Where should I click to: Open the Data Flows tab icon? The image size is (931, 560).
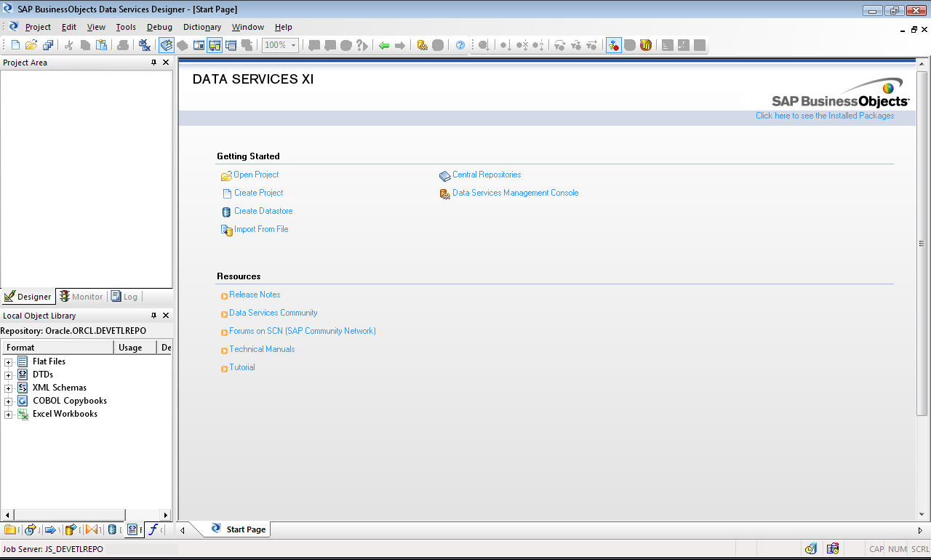[73, 529]
